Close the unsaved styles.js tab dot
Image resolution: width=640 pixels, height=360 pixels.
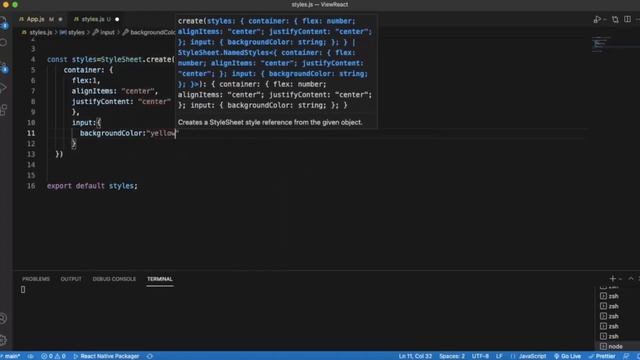click(x=117, y=19)
